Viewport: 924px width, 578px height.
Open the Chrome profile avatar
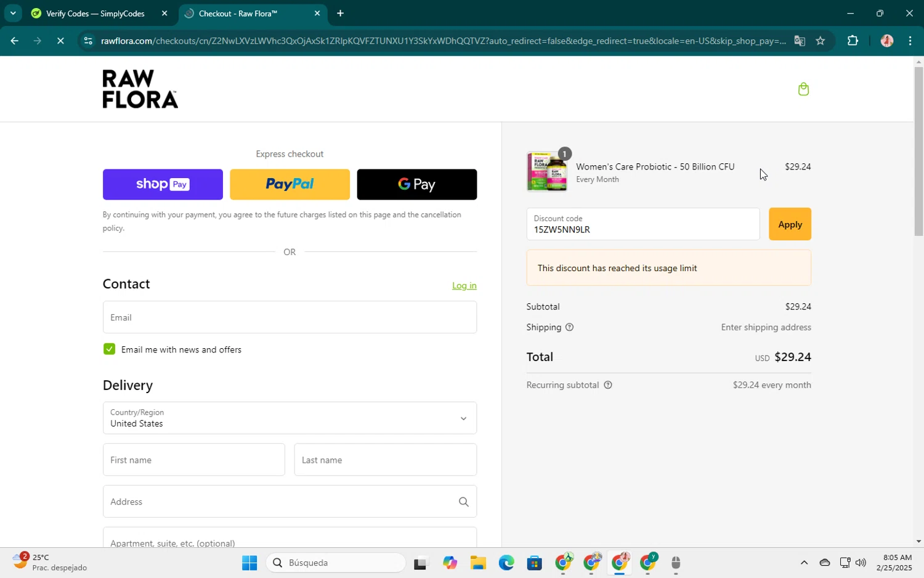coord(887,41)
